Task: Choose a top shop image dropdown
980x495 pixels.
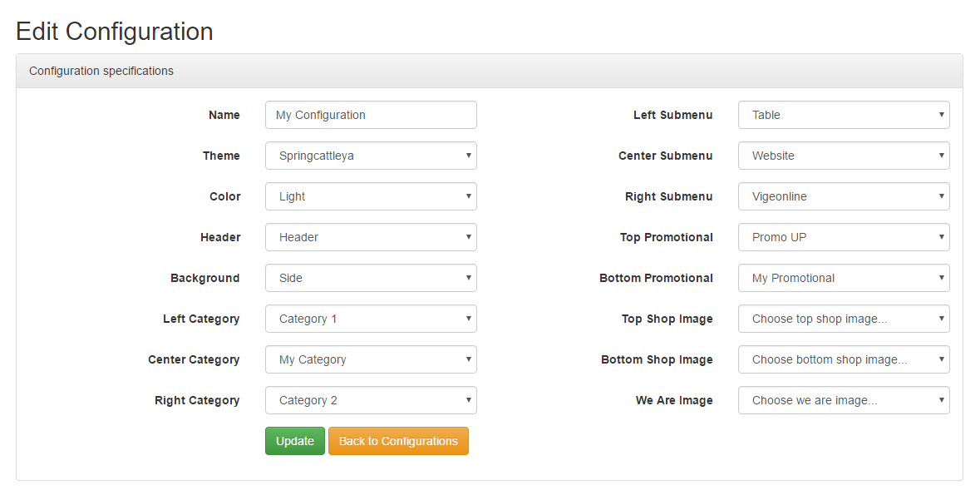Action: (844, 319)
